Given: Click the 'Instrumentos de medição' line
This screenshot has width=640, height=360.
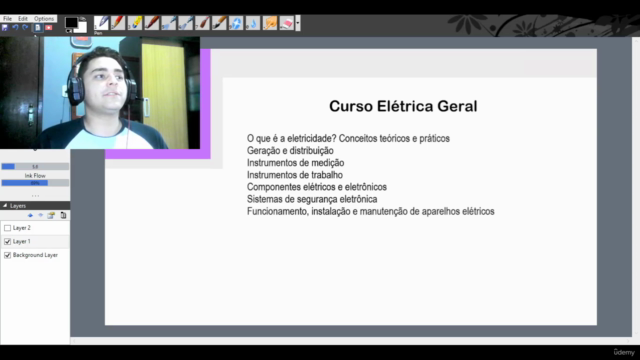Looking at the screenshot, I should click(x=296, y=163).
